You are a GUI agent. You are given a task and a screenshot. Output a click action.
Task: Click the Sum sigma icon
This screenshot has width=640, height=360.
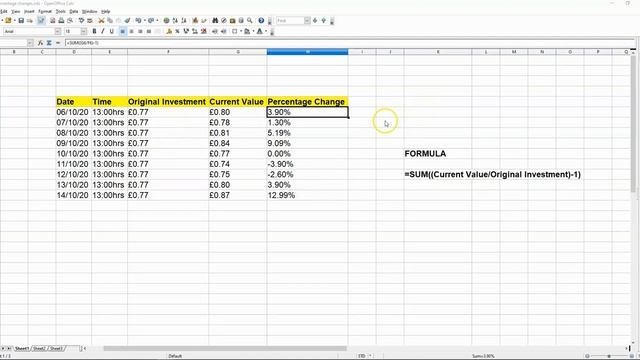click(49, 43)
